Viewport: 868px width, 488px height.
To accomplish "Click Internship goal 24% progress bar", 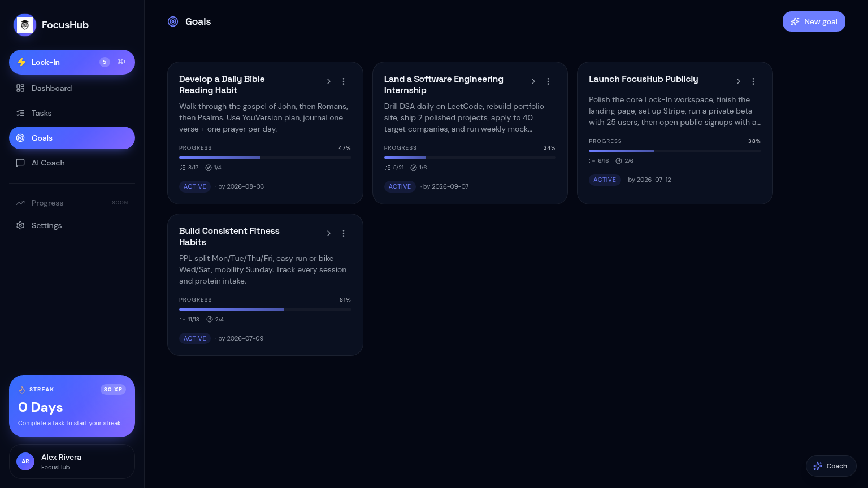I will [x=470, y=158].
